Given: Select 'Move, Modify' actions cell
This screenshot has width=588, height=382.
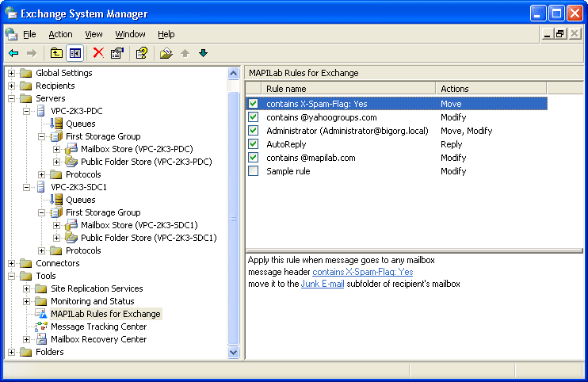Looking at the screenshot, I should [466, 131].
